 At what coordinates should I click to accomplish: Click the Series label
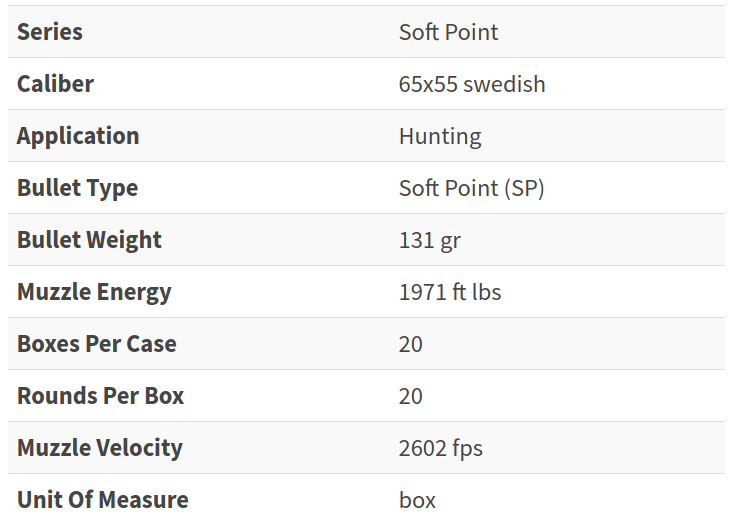pyautogui.click(x=50, y=32)
